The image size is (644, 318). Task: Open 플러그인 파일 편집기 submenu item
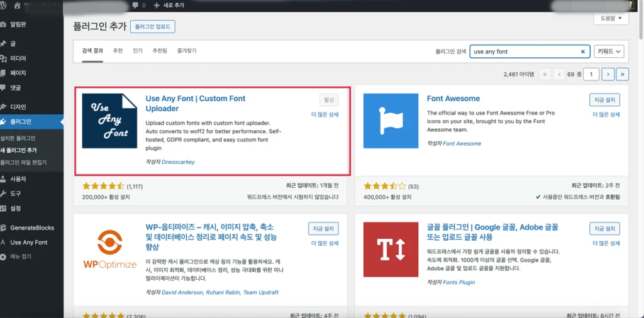(x=23, y=162)
